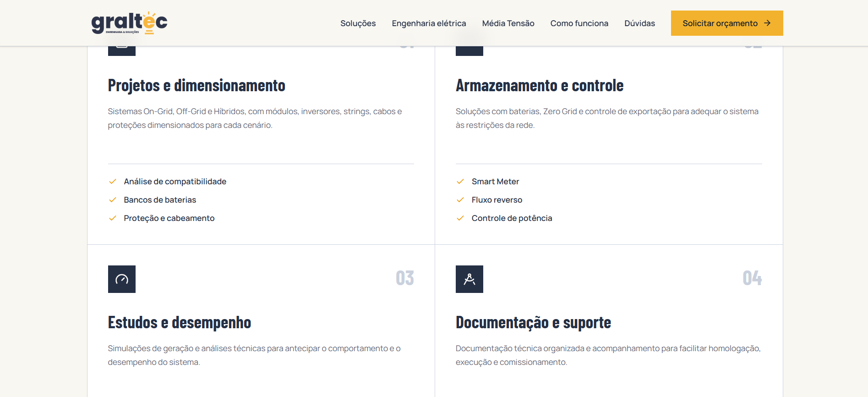Viewport: 868px width, 397px height.
Task: Click the description starting 'Simulações de geração'
Action: [254, 355]
